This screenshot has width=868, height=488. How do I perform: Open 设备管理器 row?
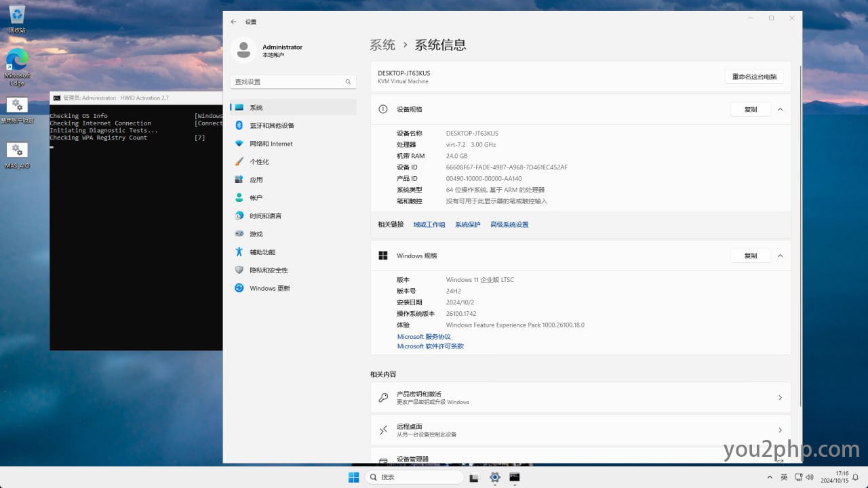click(580, 455)
